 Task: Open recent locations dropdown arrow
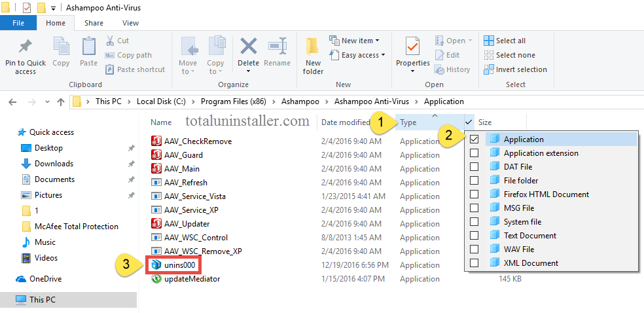(47, 102)
